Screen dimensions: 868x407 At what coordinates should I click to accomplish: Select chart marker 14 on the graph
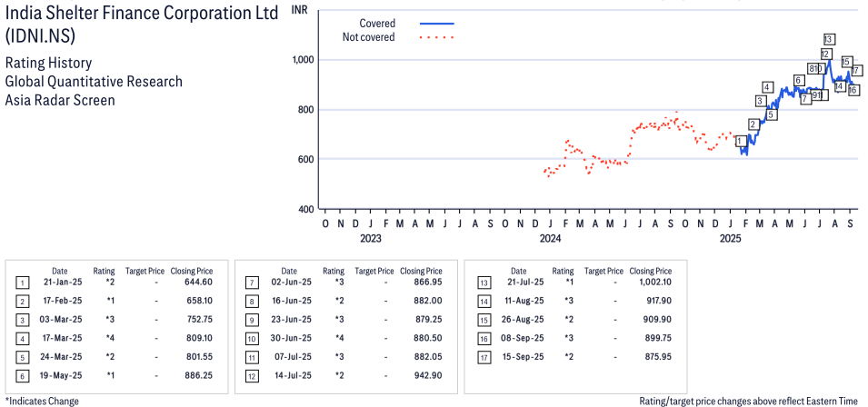pyautogui.click(x=839, y=86)
